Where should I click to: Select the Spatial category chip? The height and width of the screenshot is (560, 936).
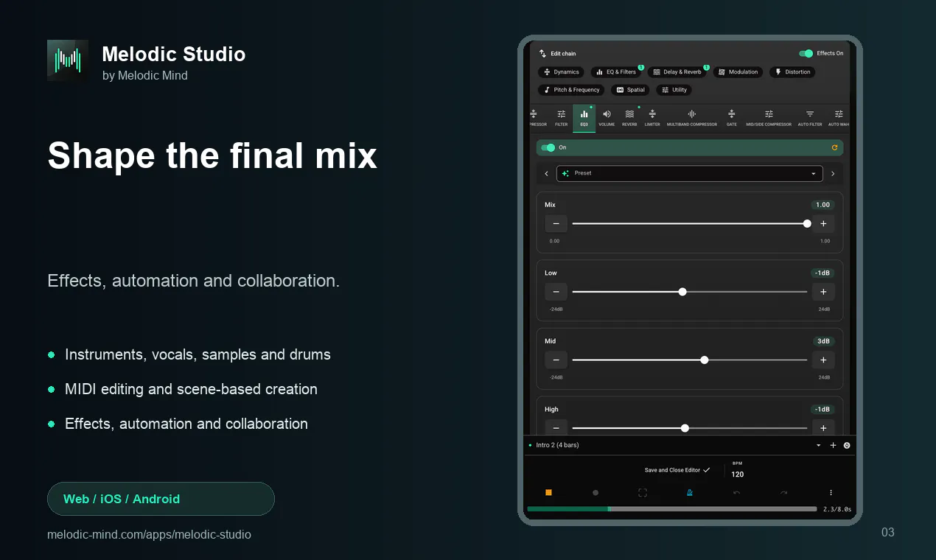[x=630, y=90]
